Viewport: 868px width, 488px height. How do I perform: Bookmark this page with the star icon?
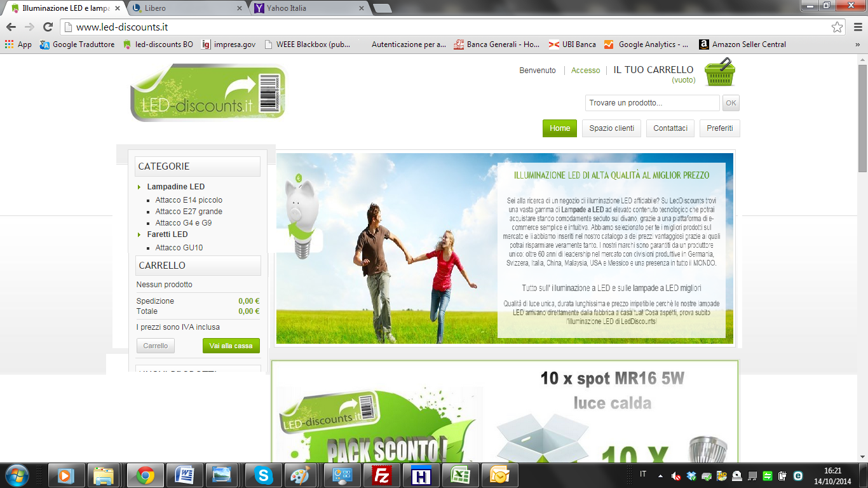pos(837,27)
